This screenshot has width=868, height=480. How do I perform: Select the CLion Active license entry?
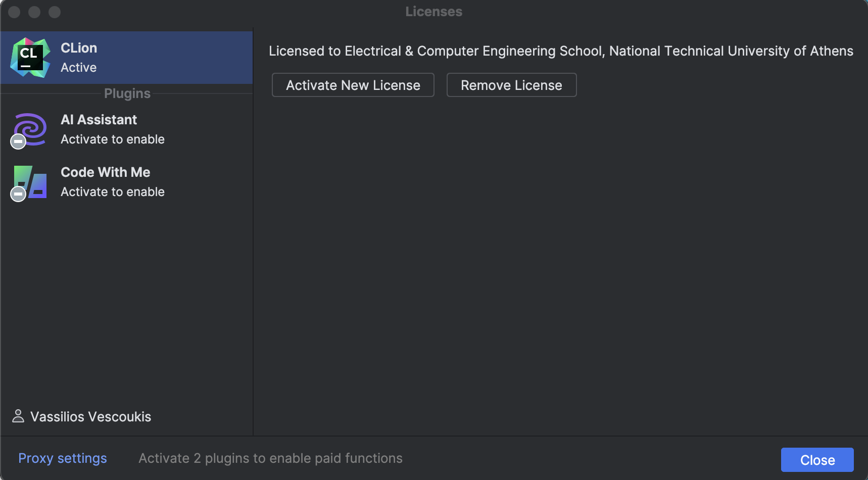(126, 58)
